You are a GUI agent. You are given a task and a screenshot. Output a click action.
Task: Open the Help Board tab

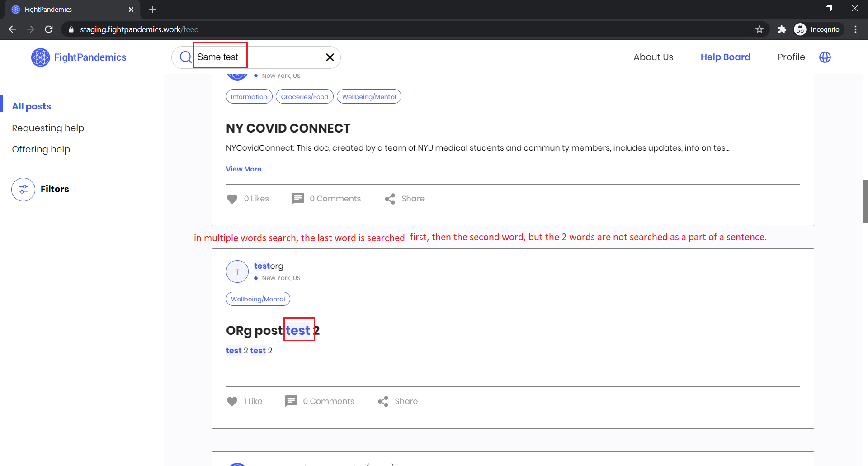click(725, 57)
